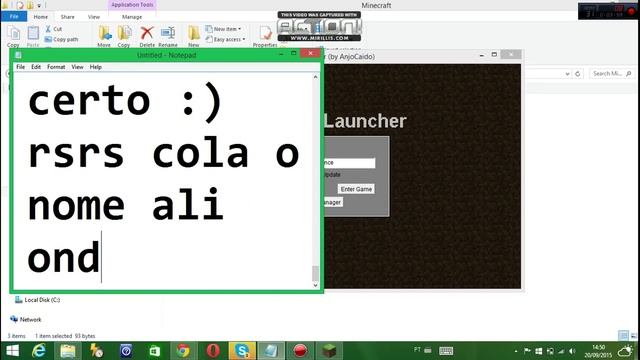Screen dimensions: 640x360
Task: Click the Notepad scrollbar up arrow
Action: 315,77
